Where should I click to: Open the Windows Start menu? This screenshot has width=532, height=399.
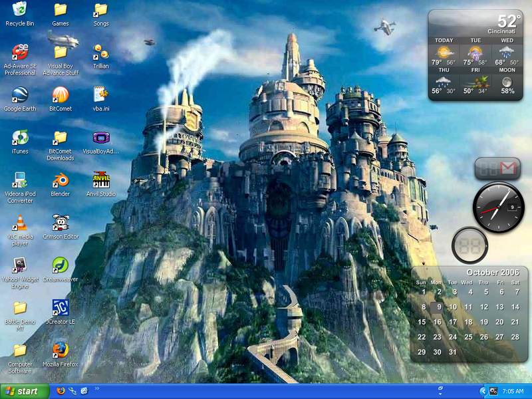(x=25, y=391)
